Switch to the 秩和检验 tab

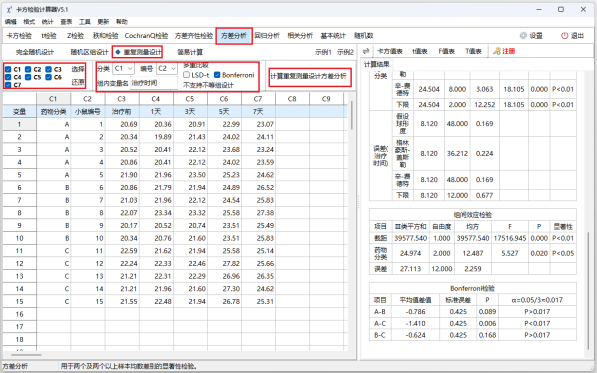(x=105, y=36)
